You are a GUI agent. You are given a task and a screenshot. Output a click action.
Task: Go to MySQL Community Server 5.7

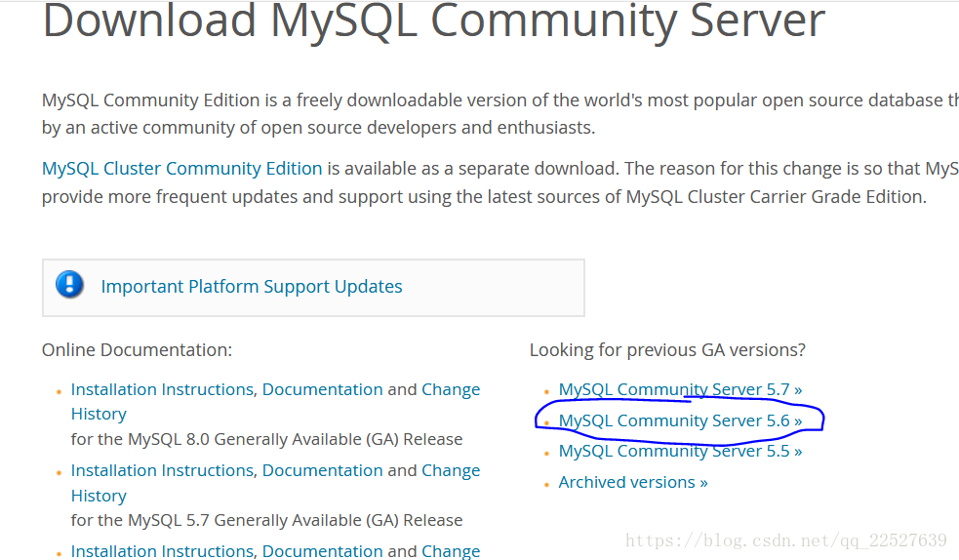pos(680,390)
